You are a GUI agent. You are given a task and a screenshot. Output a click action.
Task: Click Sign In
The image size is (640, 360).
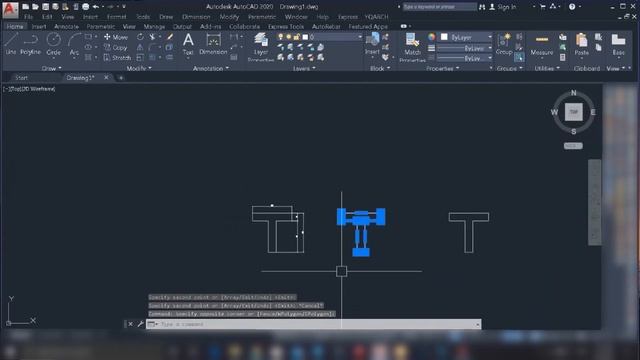coord(507,7)
